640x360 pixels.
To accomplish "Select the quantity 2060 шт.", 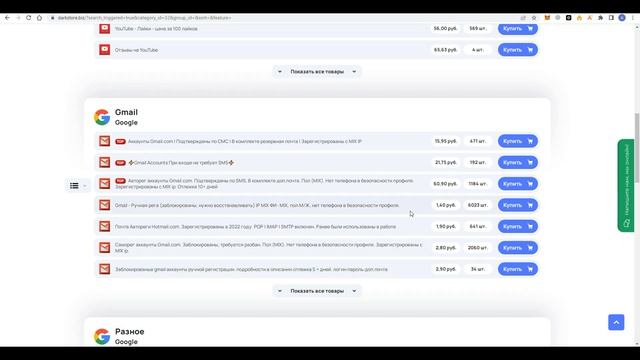I will pos(478,248).
